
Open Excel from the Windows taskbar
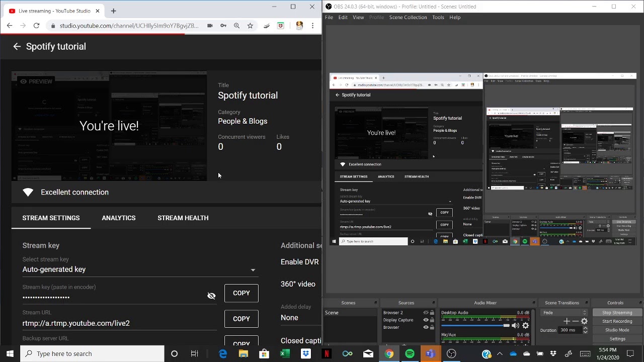(285, 354)
